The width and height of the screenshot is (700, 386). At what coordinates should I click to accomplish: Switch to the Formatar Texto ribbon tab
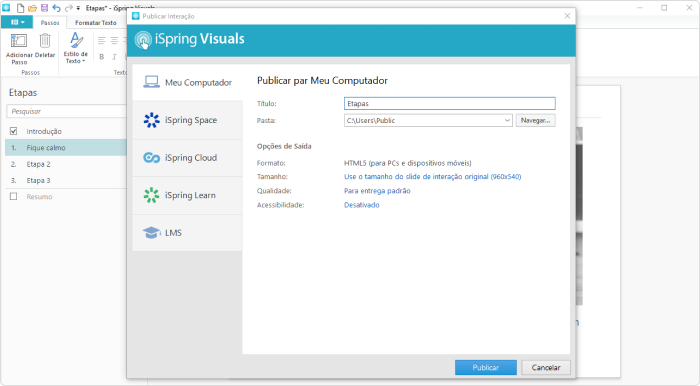click(x=96, y=22)
